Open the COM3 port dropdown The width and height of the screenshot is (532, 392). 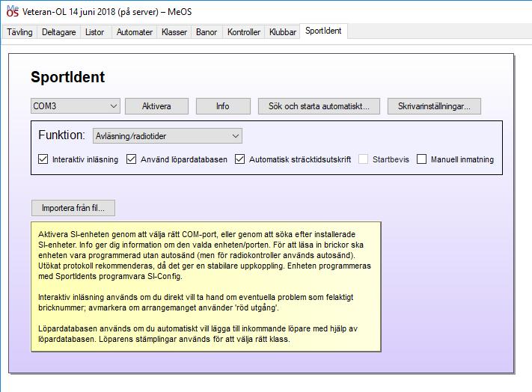pos(76,106)
